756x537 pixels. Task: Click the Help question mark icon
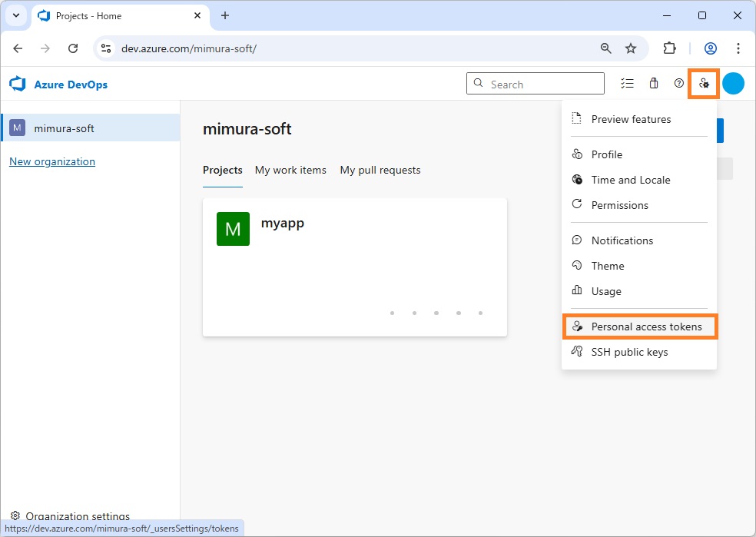678,84
